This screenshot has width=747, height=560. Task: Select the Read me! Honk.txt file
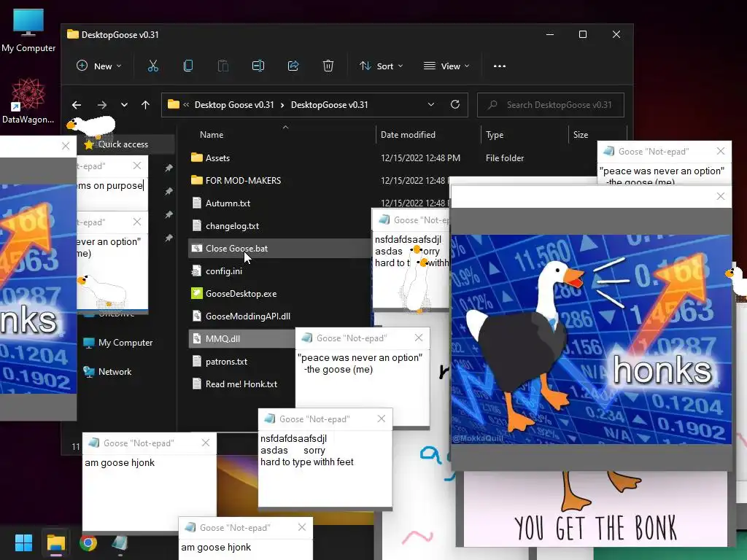pos(241,384)
